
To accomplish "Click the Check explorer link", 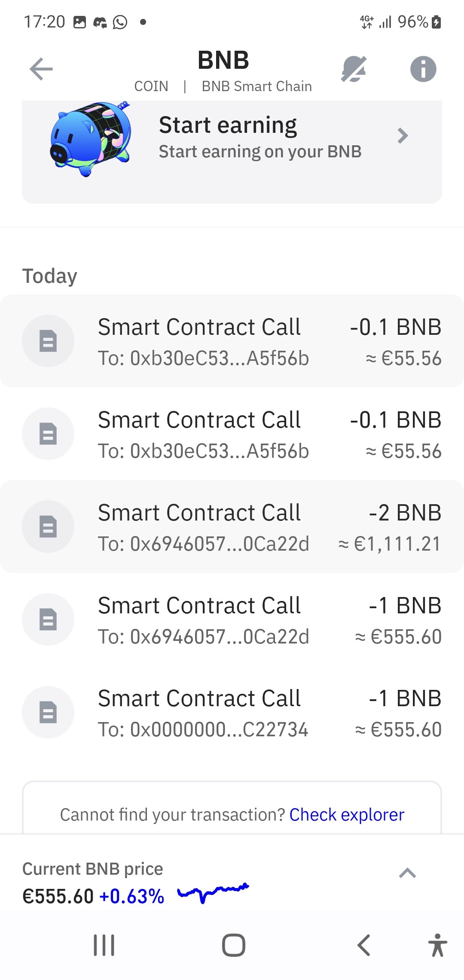I will pyautogui.click(x=347, y=815).
